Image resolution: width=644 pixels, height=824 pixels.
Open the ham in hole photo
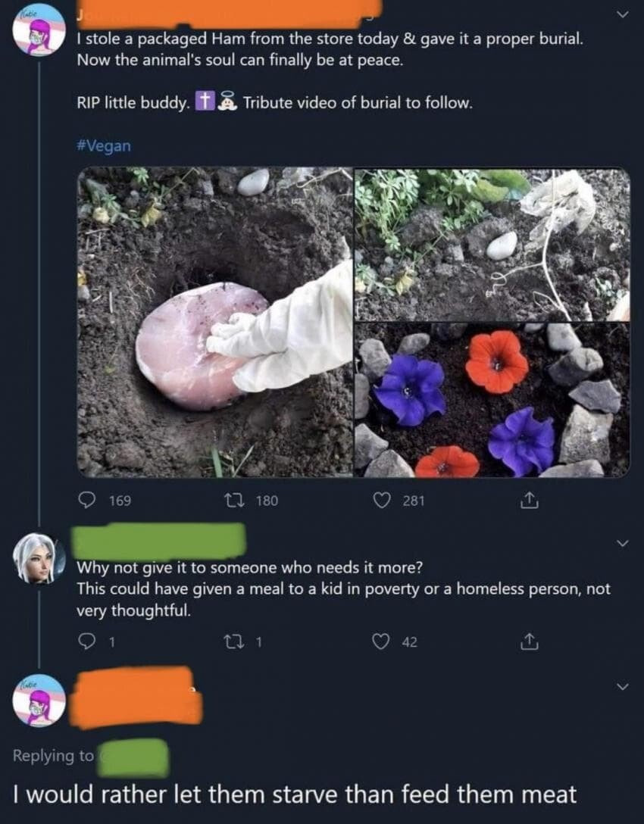214,322
